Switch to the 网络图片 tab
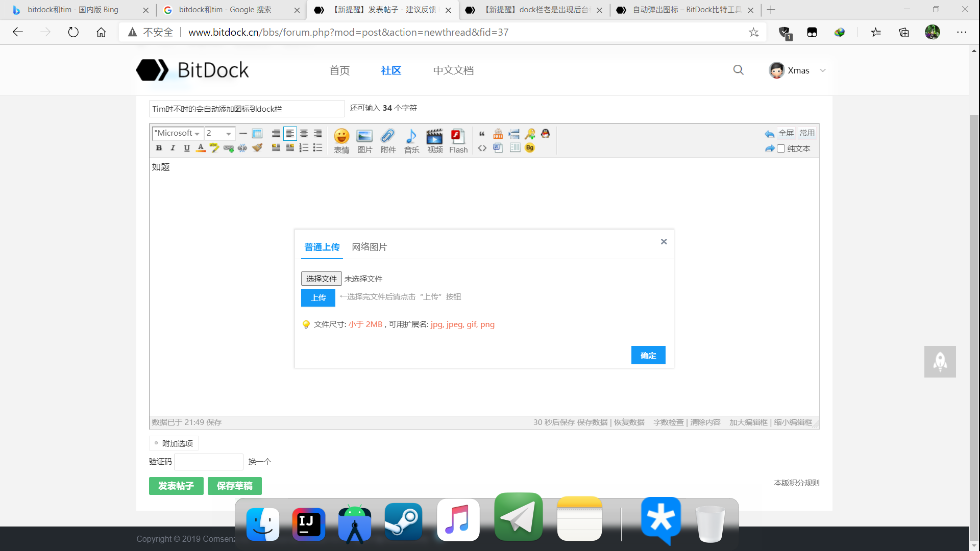This screenshot has width=980, height=551. tap(369, 247)
